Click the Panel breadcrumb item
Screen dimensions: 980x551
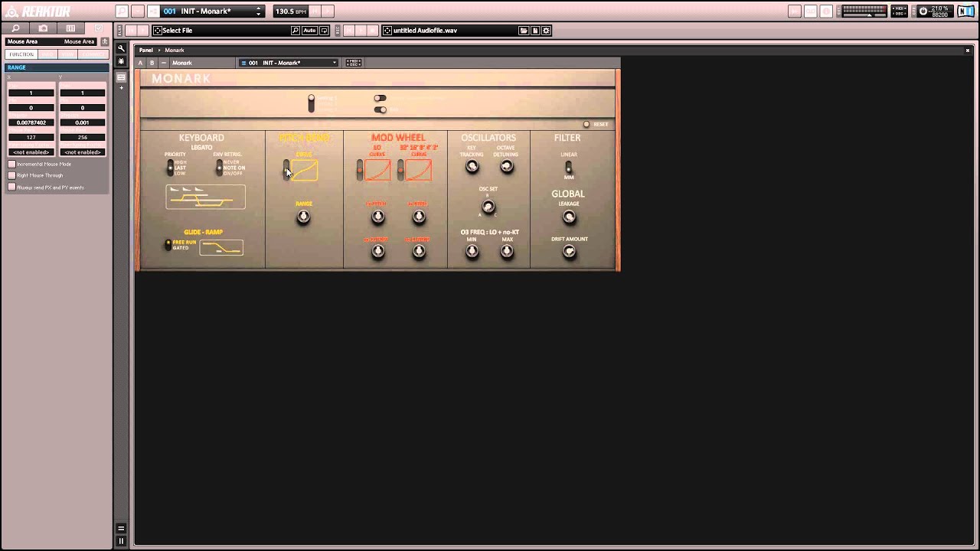tap(145, 50)
